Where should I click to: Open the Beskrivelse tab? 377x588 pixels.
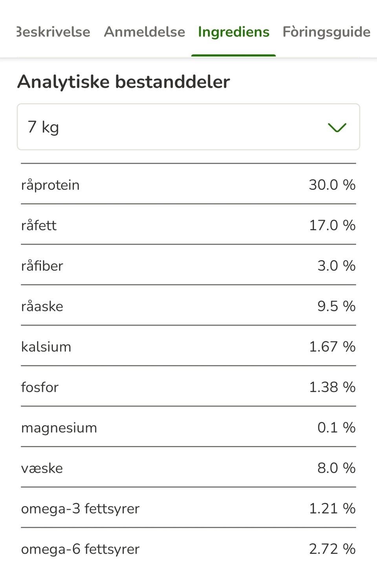click(53, 32)
